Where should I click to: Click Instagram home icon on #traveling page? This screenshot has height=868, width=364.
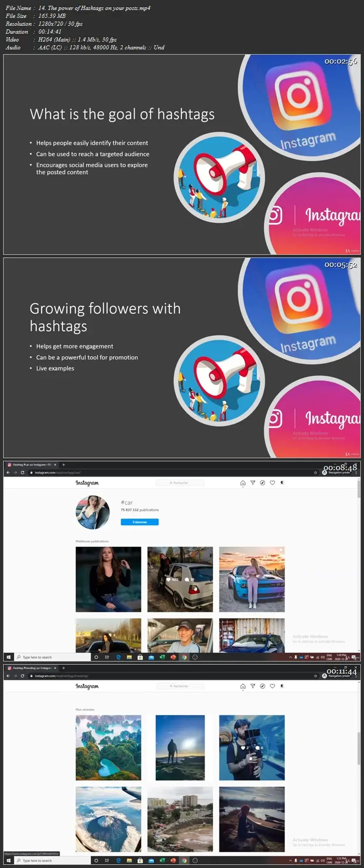tap(242, 686)
